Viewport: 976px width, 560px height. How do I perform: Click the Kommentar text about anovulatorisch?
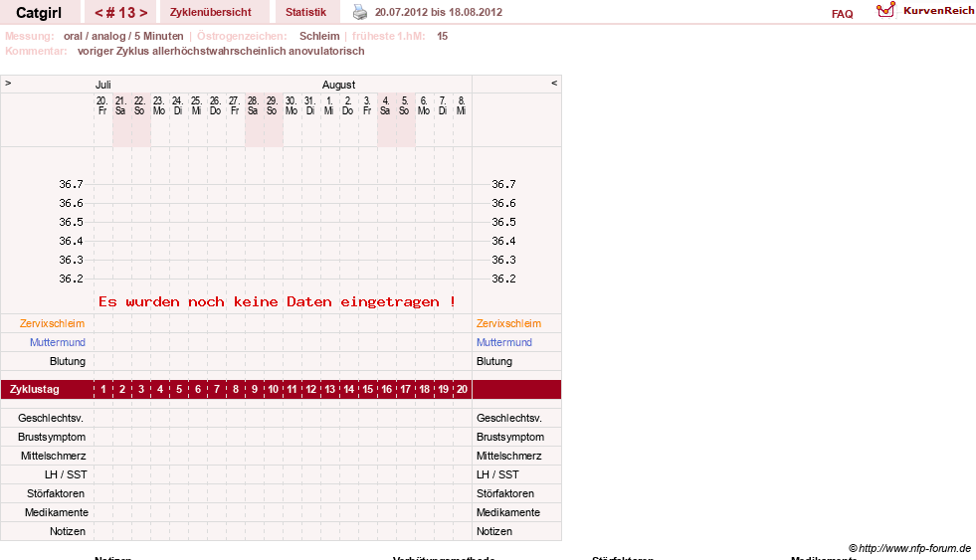tap(221, 51)
